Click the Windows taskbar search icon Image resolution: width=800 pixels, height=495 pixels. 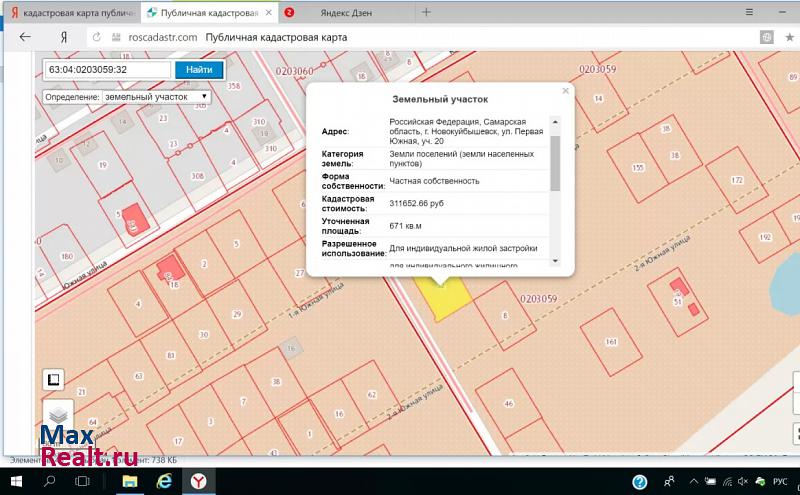49,482
